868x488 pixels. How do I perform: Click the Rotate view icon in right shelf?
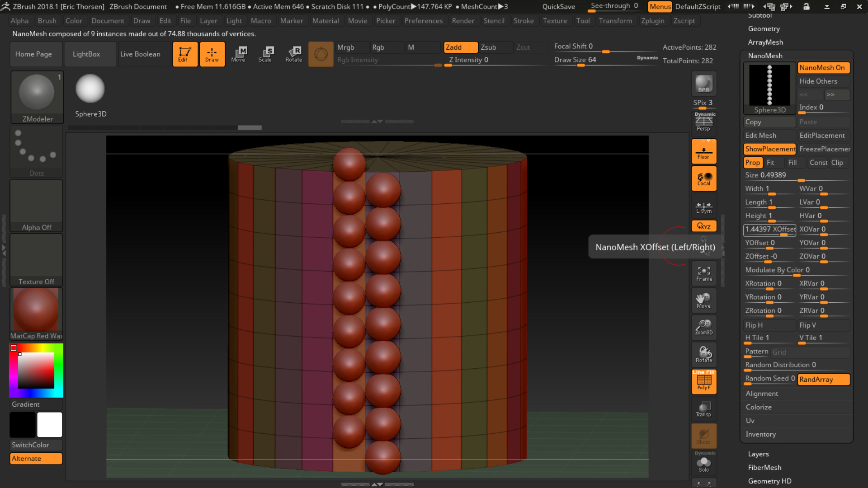703,355
